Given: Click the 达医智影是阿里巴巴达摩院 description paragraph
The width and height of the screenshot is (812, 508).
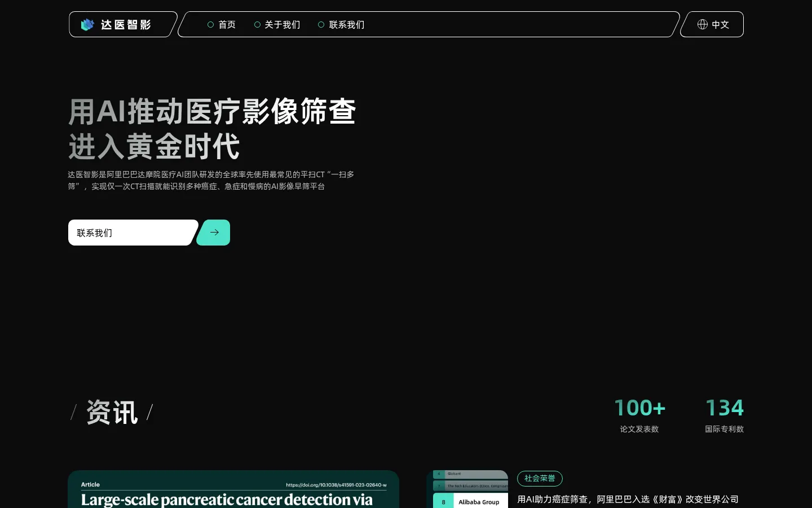Looking at the screenshot, I should coord(211,180).
